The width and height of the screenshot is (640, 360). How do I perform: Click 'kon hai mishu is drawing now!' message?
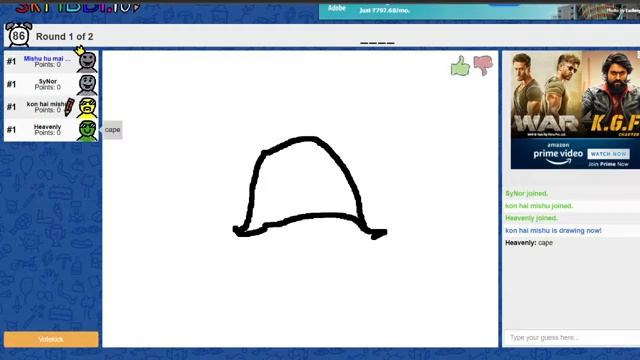tap(553, 231)
